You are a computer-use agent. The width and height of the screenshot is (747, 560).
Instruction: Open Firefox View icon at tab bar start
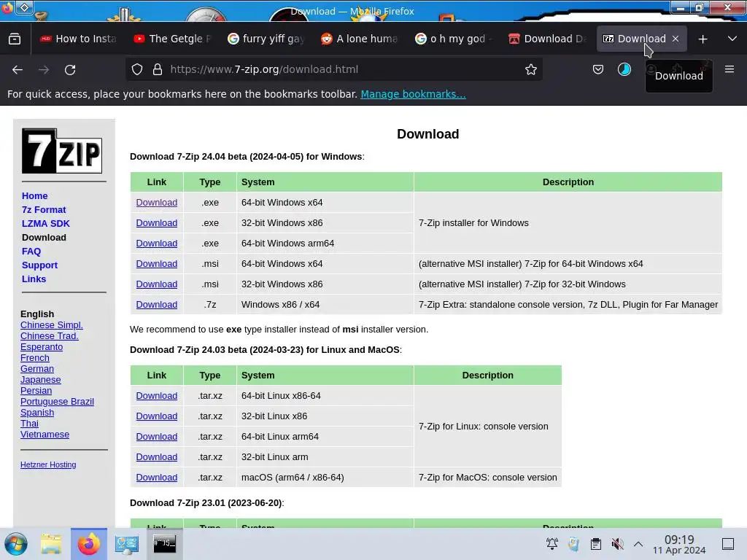pos(15,39)
